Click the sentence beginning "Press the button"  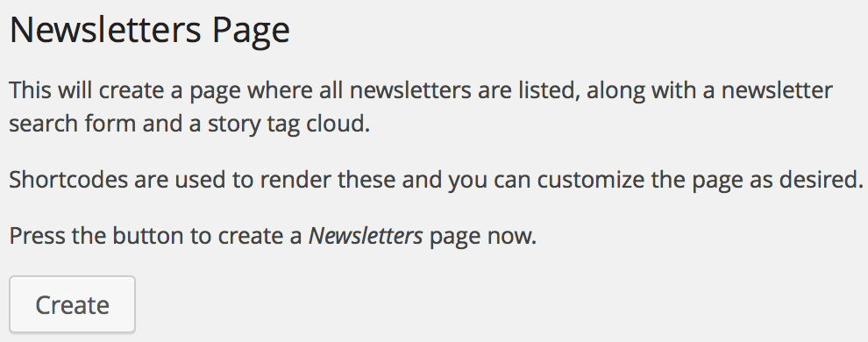[x=273, y=236]
